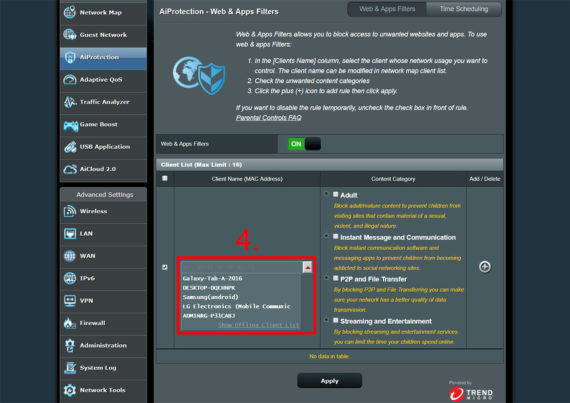Open the Adaptive QoS menu item
The image size is (570, 403).
[103, 80]
